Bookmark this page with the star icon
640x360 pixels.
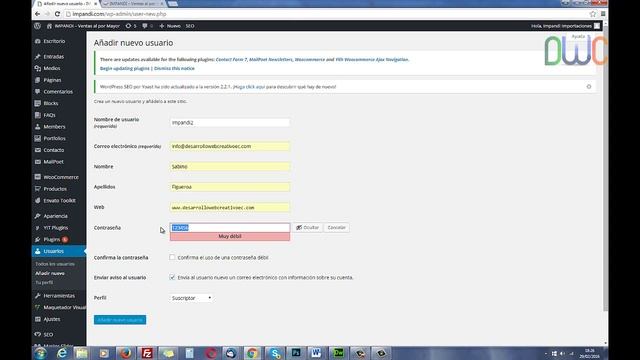(593, 14)
